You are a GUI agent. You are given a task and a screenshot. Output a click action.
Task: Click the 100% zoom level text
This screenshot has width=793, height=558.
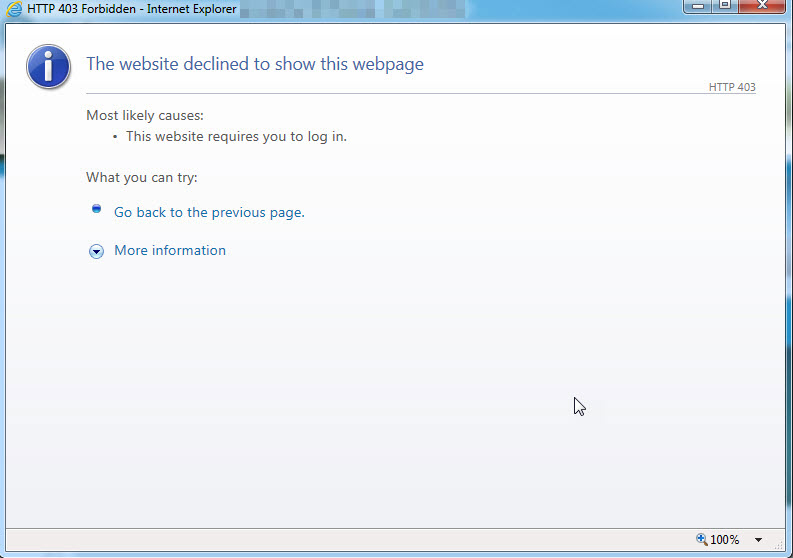coord(724,540)
